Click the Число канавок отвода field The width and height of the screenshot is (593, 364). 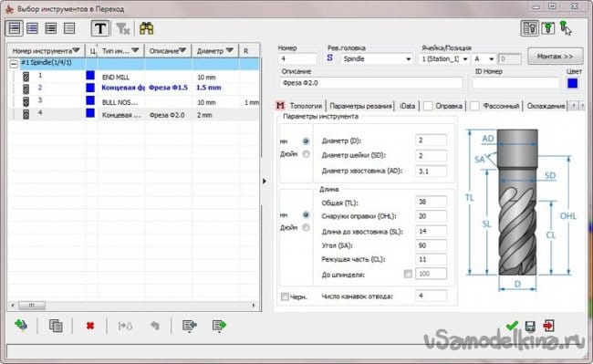tap(431, 296)
